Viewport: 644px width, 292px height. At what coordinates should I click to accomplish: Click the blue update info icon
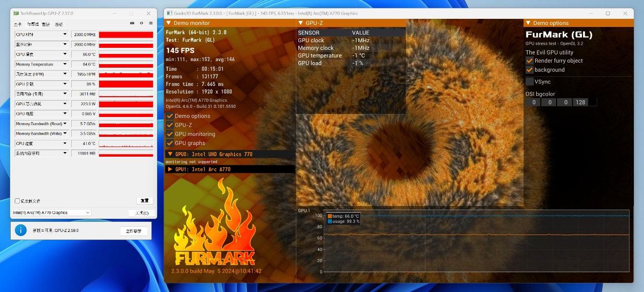20,230
